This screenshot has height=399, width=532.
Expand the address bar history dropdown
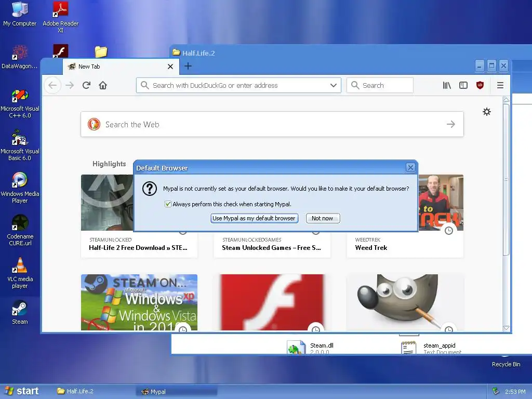(x=333, y=85)
